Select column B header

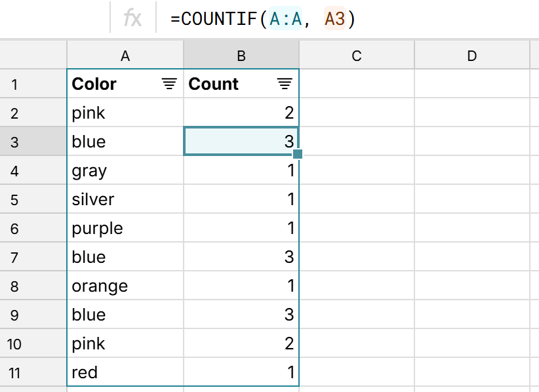tap(241, 56)
